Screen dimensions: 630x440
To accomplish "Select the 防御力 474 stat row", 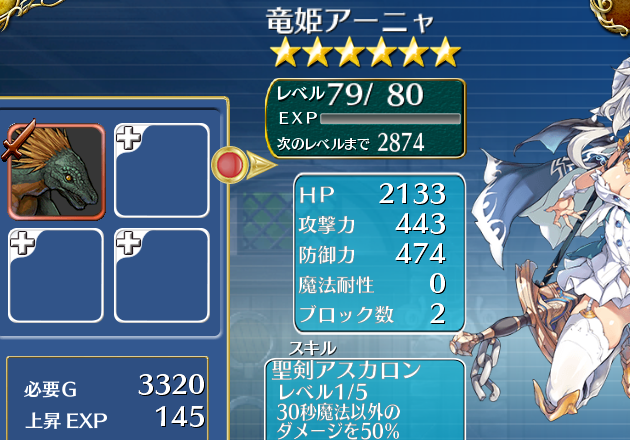I will pyautogui.click(x=372, y=254).
